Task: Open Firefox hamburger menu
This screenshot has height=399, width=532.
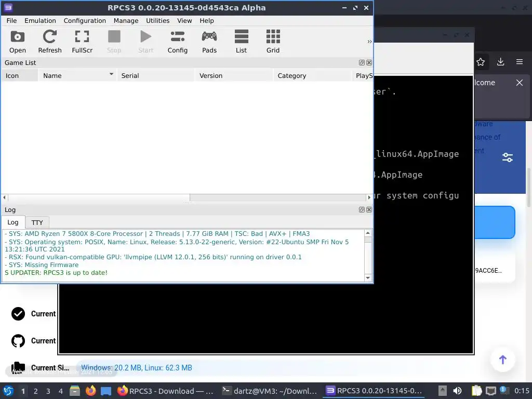Action: coord(520,62)
